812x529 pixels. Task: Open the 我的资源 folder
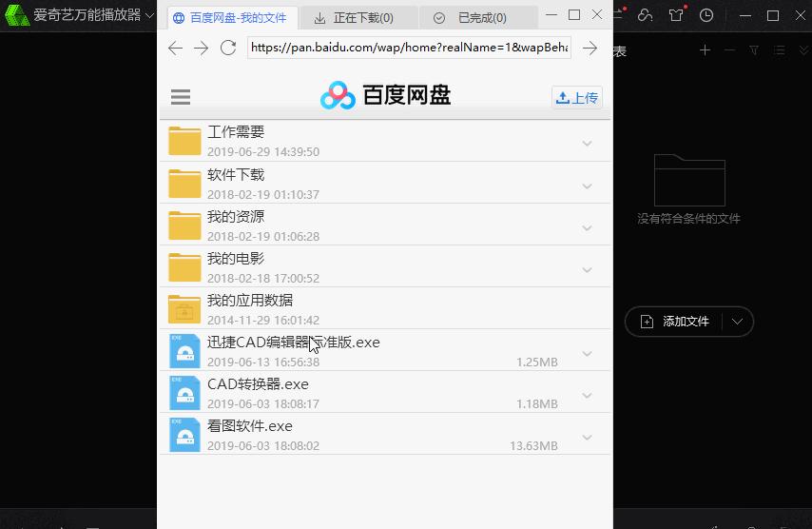385,225
